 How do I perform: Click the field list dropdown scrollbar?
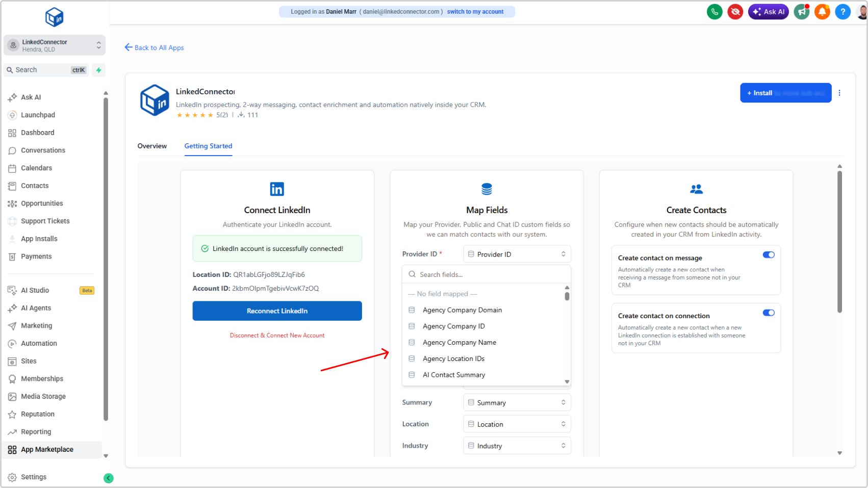tap(567, 296)
